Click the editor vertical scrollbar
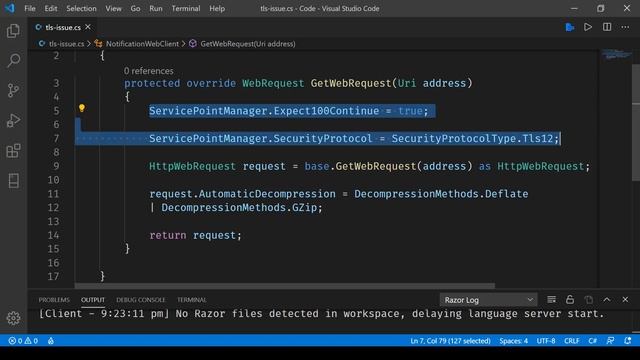This screenshot has width=640, height=360. tap(636, 122)
